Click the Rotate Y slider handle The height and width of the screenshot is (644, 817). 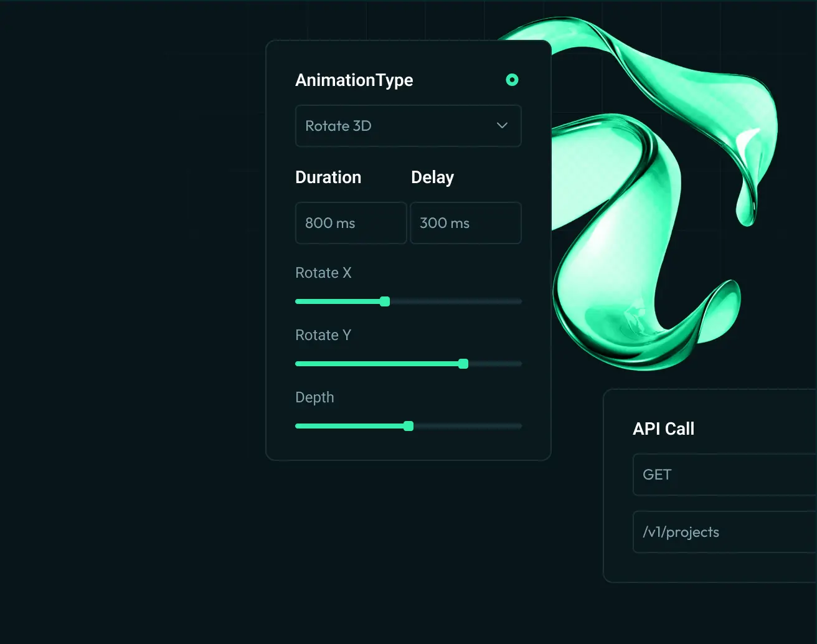pos(463,364)
